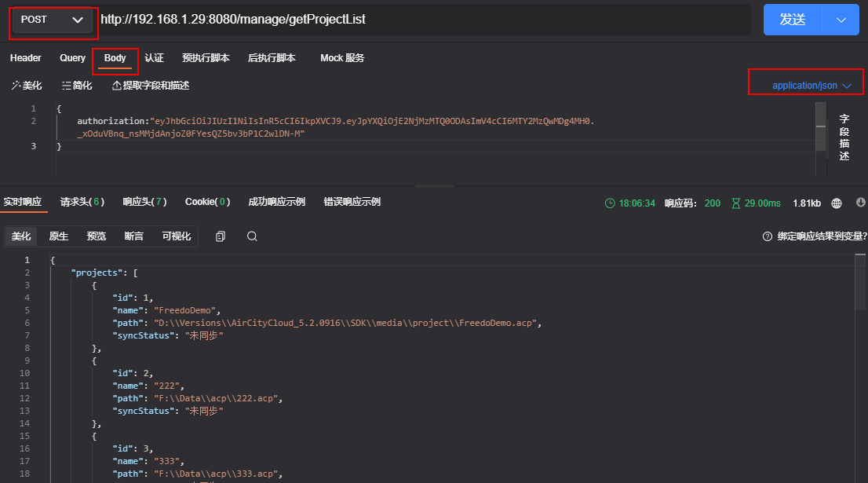This screenshot has height=483, width=868.
Task: Switch to the Cookie response tab
Action: pyautogui.click(x=207, y=202)
